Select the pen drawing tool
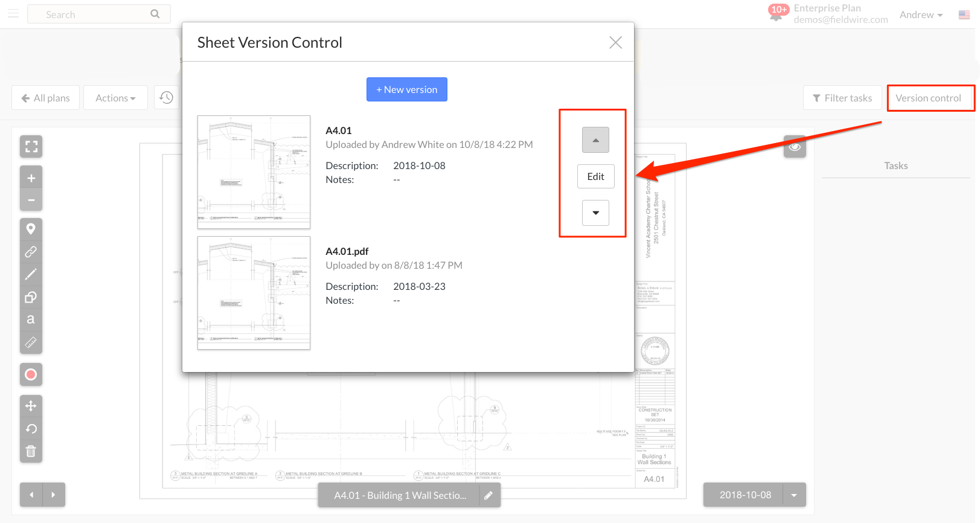Viewport: 980px width, 523px height. click(x=31, y=274)
